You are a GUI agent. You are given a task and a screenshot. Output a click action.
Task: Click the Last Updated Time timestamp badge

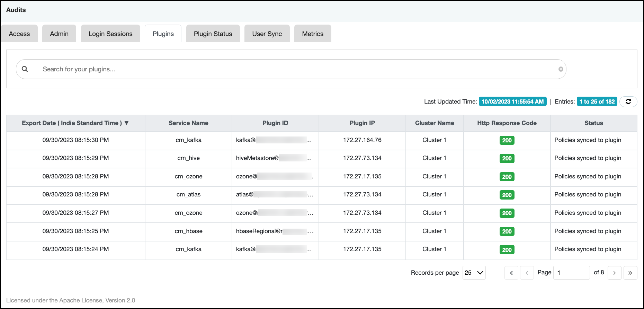pyautogui.click(x=512, y=101)
